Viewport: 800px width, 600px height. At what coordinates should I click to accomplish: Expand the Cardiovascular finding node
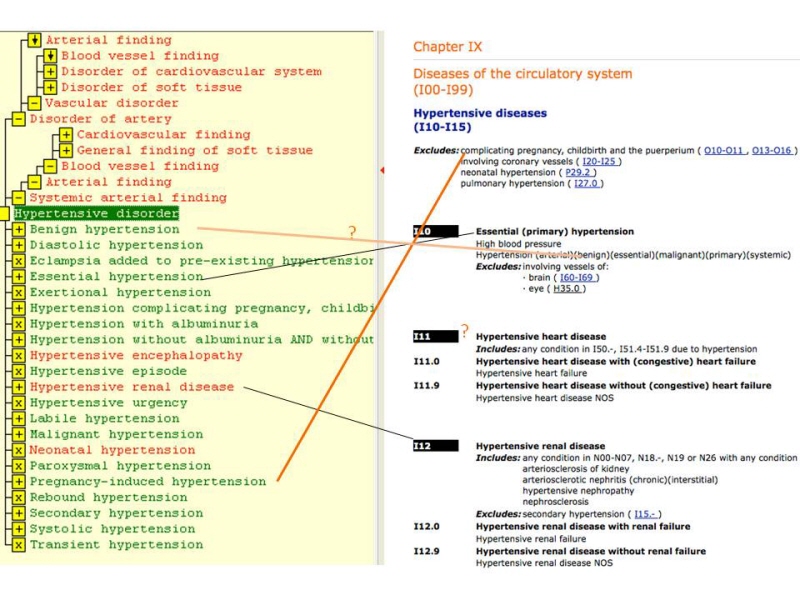click(66, 135)
